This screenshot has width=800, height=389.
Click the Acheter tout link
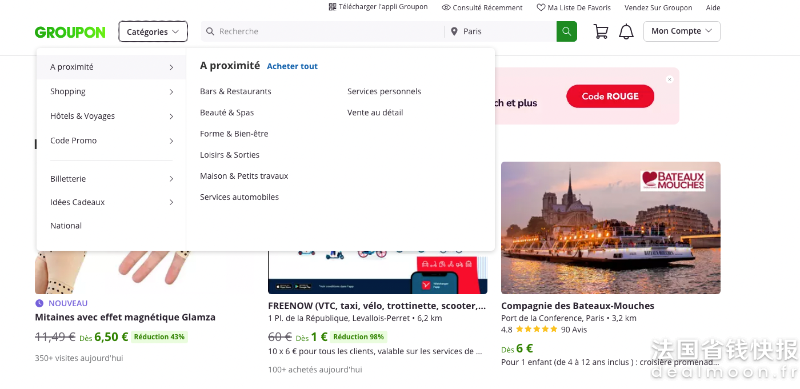pos(292,66)
